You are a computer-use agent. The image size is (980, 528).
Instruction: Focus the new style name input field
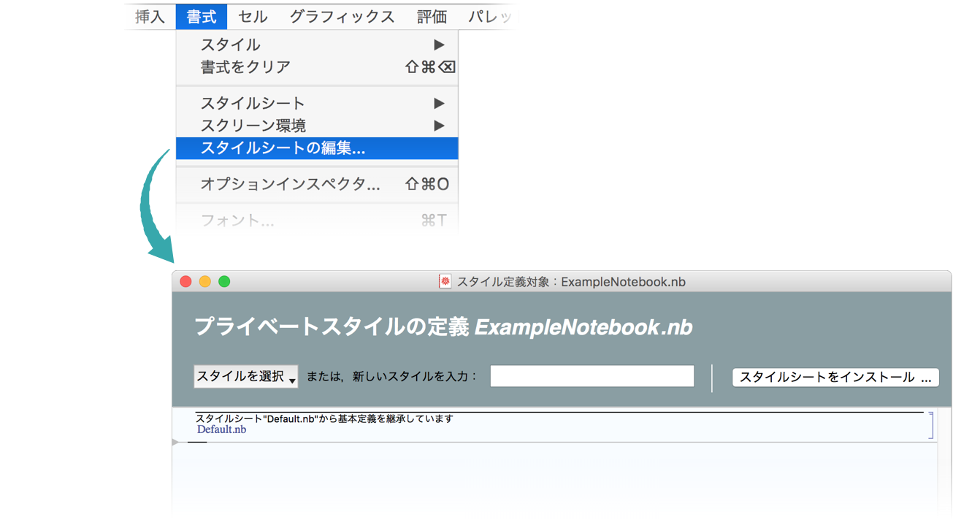592,376
